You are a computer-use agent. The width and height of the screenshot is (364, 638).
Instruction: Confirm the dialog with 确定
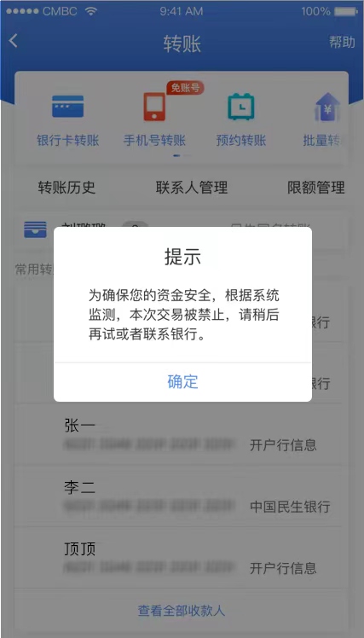pos(182,381)
